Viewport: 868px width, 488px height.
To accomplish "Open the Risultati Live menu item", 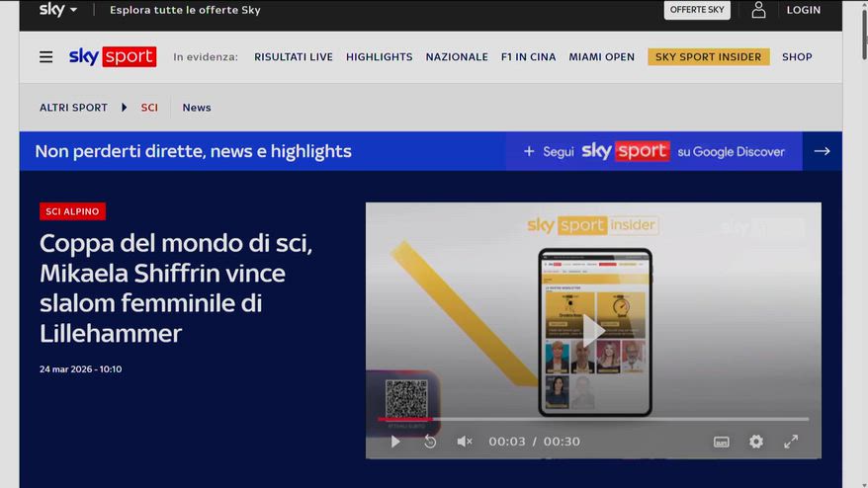I will tap(294, 57).
